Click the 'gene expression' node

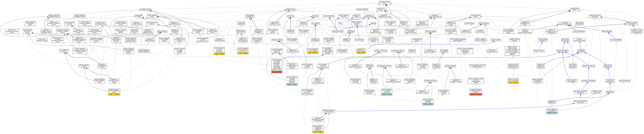click(162, 31)
